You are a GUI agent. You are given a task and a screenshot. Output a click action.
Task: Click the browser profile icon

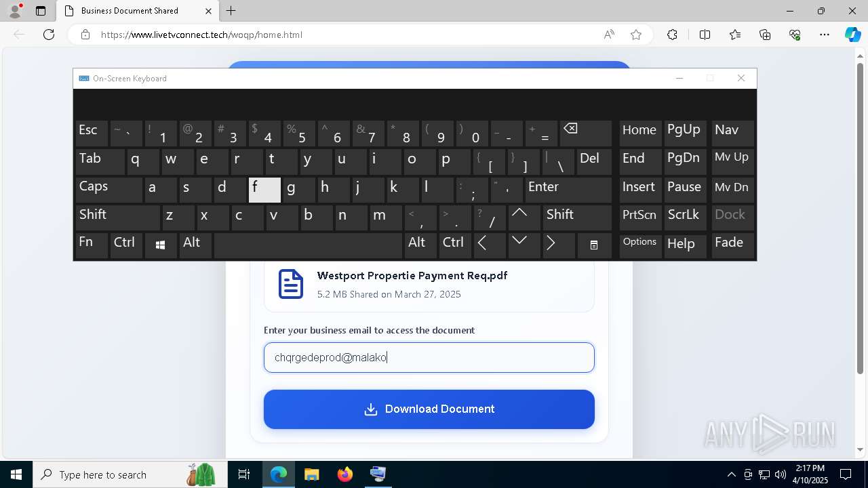click(x=14, y=11)
